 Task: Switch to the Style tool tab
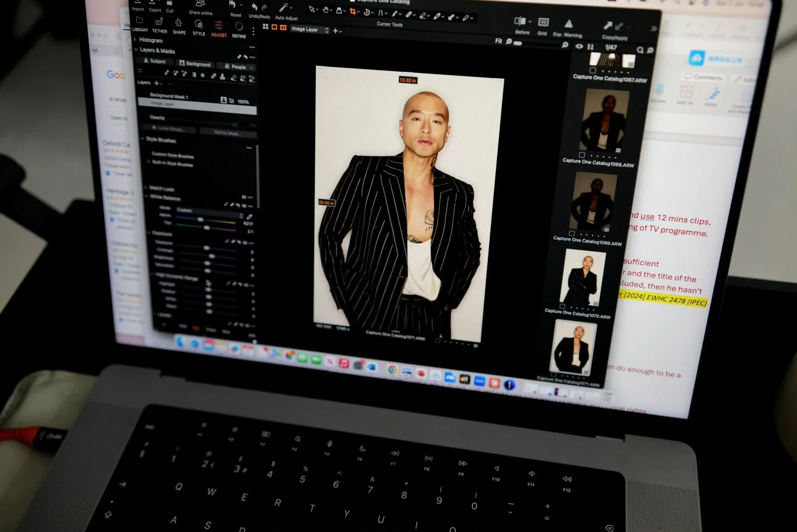tap(199, 27)
